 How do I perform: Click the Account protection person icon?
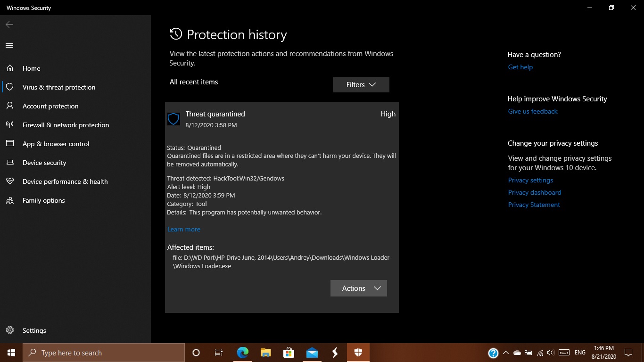click(x=10, y=106)
